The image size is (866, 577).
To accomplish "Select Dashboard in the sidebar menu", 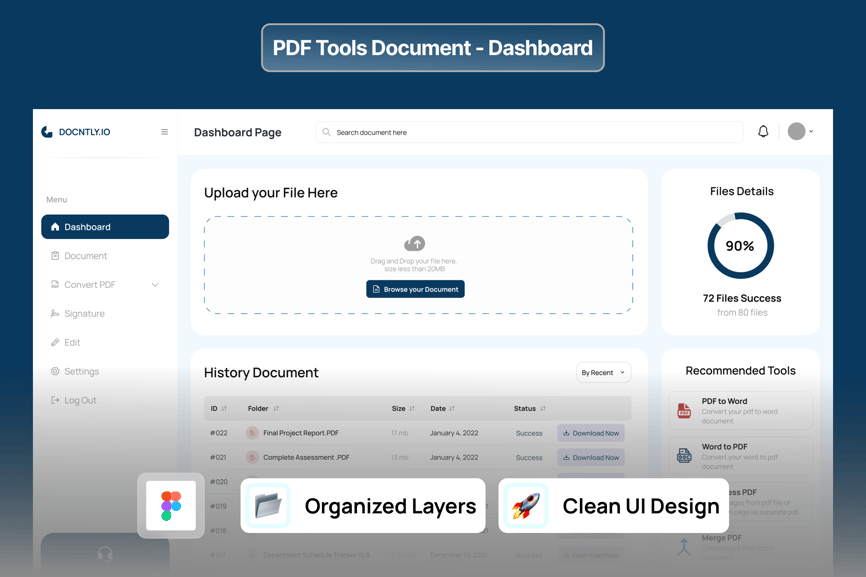I will coord(105,227).
